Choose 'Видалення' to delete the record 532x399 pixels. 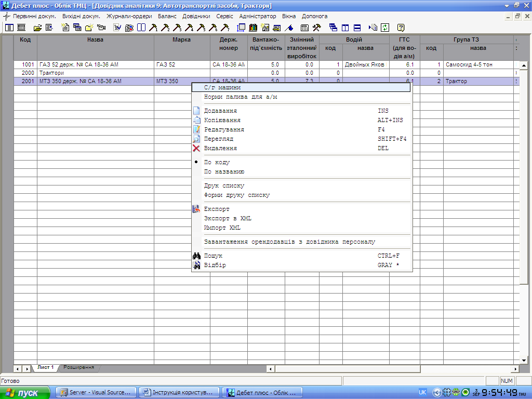(x=301, y=148)
